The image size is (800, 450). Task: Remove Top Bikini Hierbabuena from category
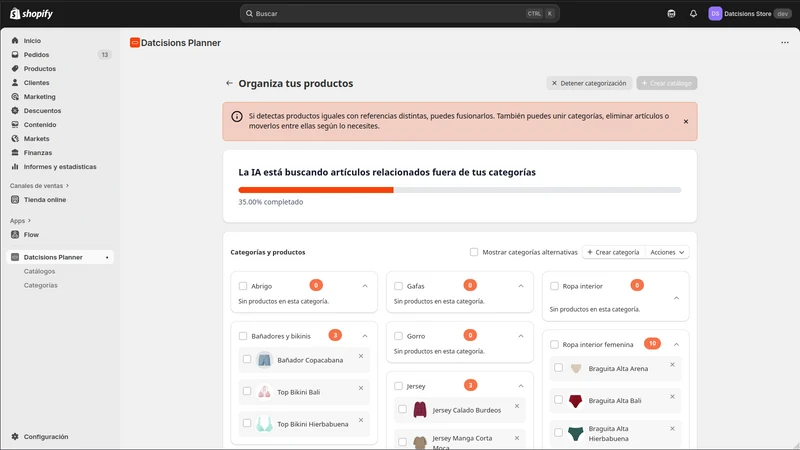pyautogui.click(x=361, y=420)
